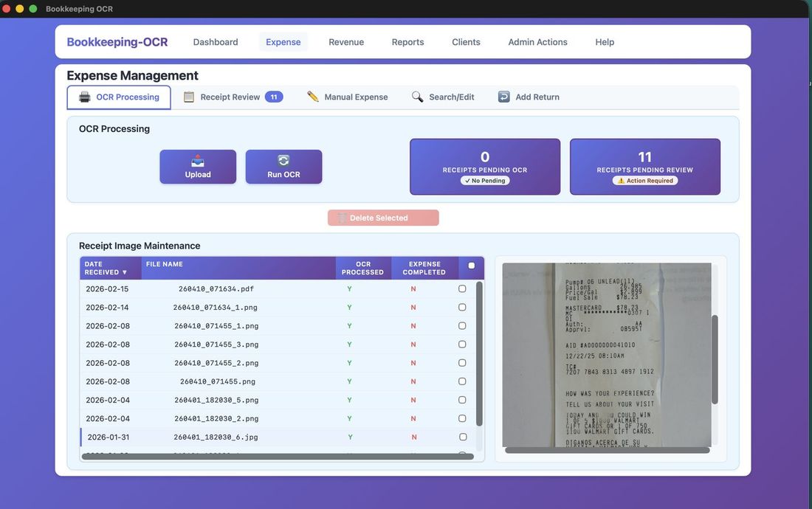Image resolution: width=812 pixels, height=509 pixels.
Task: Toggle the select-all checkbox in the table header
Action: tap(470, 264)
